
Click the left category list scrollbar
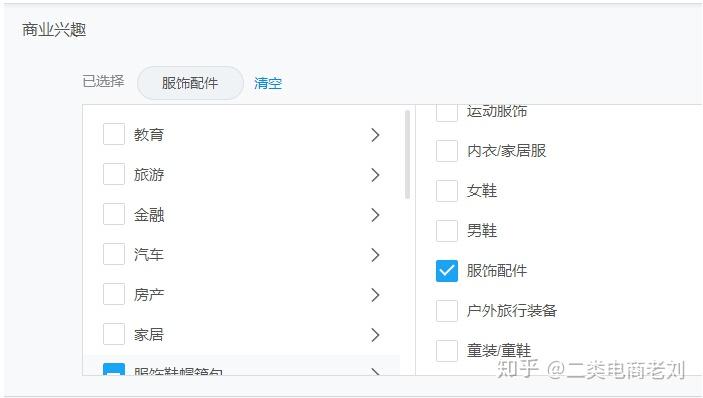[407, 154]
